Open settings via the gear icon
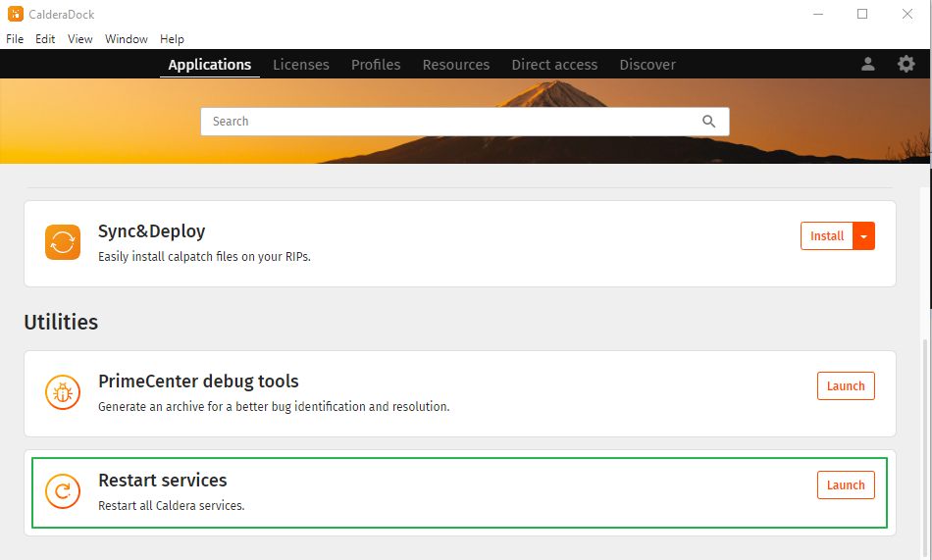 point(906,64)
